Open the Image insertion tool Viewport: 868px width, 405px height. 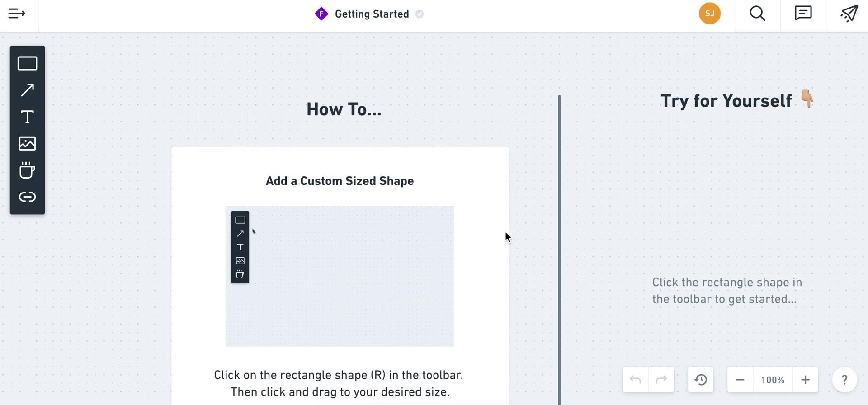coord(27,143)
